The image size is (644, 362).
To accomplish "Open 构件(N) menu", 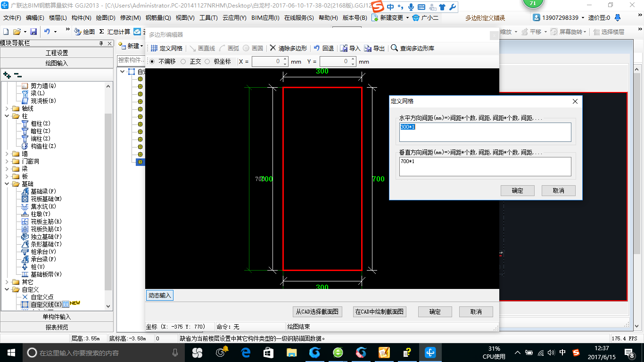I will coord(81,18).
